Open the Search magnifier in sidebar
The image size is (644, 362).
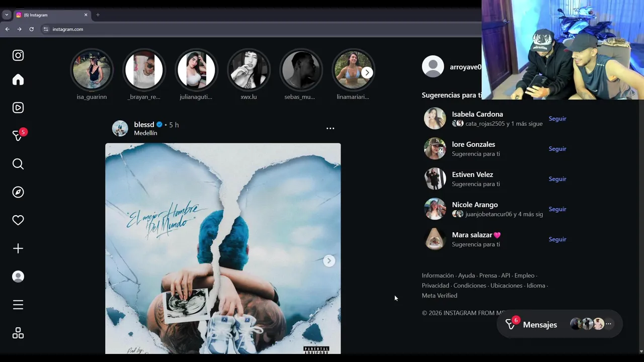[18, 164]
